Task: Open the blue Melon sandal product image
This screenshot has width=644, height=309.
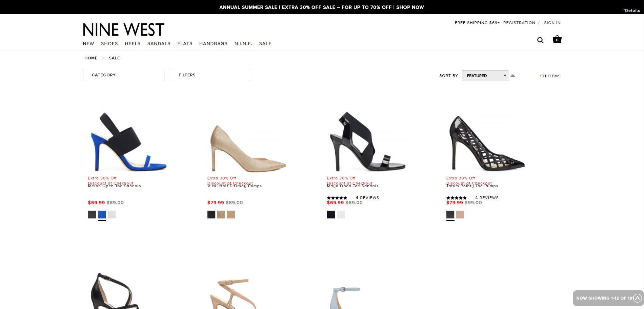Action: click(x=129, y=141)
